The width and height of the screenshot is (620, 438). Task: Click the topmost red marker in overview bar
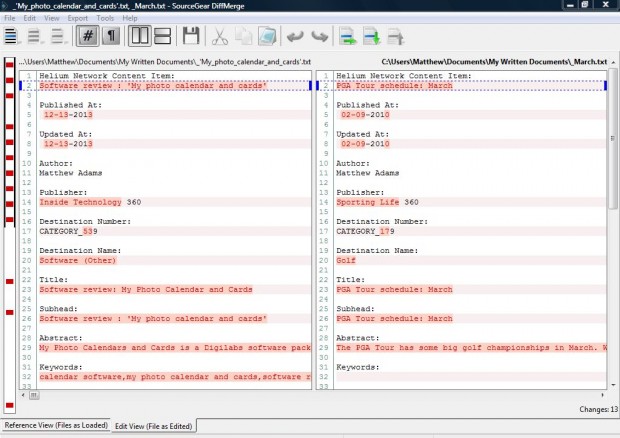pos(9,65)
